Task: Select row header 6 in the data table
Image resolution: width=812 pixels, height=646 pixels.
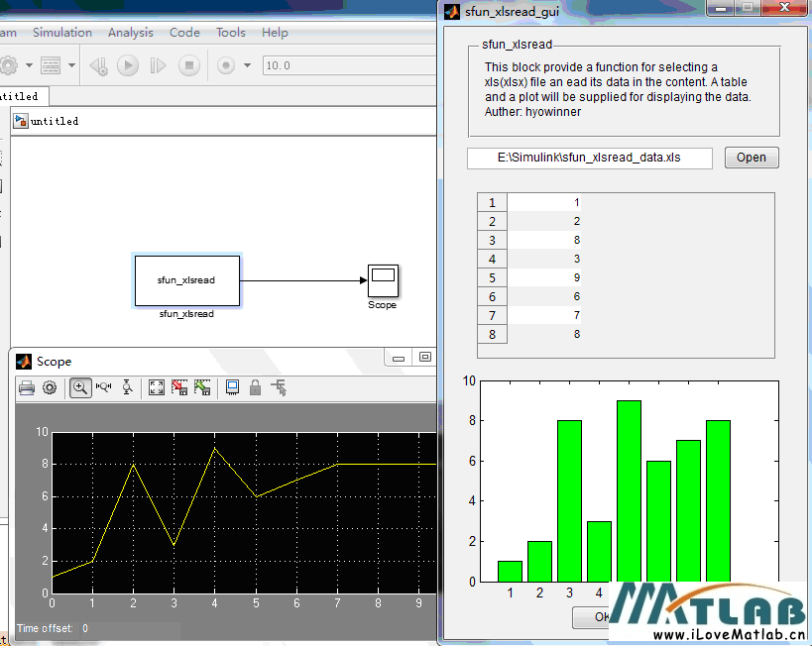Action: (492, 297)
